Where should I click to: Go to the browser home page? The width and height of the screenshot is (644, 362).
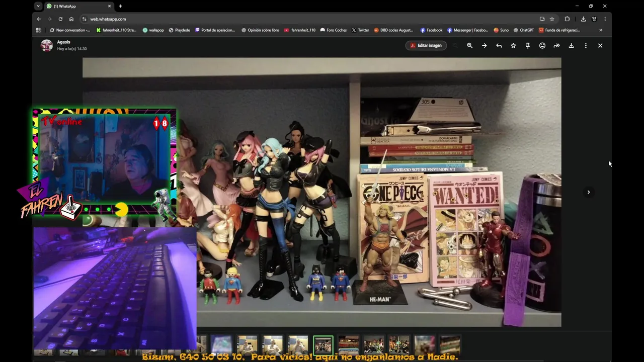click(71, 19)
